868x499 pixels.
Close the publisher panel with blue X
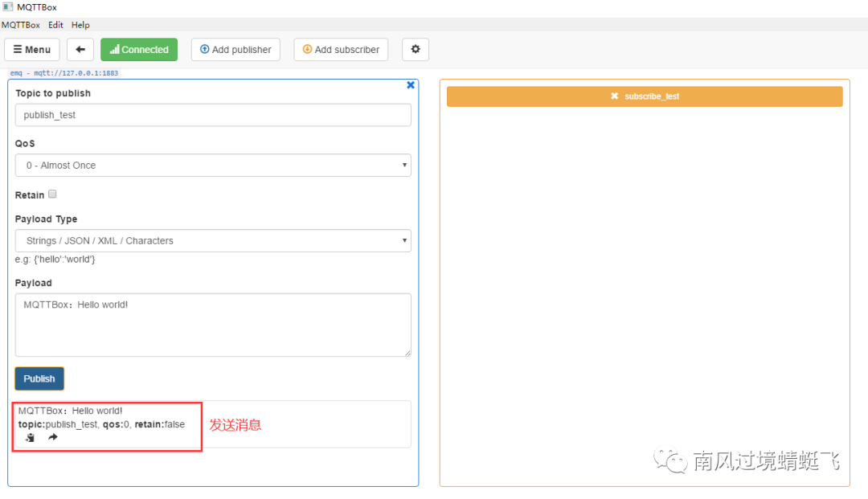click(411, 84)
